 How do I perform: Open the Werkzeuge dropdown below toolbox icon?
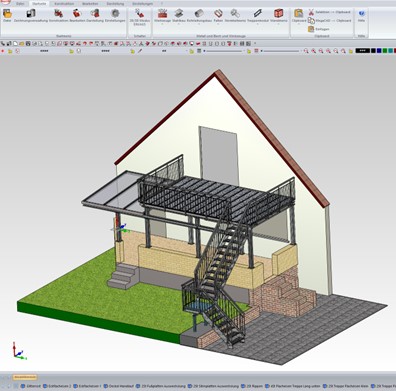pos(162,24)
